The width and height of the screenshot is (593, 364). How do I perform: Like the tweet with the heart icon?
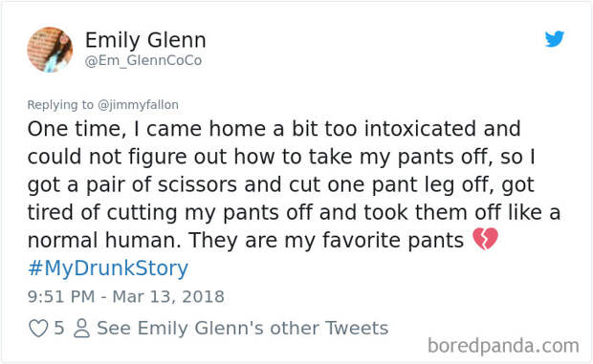38,328
